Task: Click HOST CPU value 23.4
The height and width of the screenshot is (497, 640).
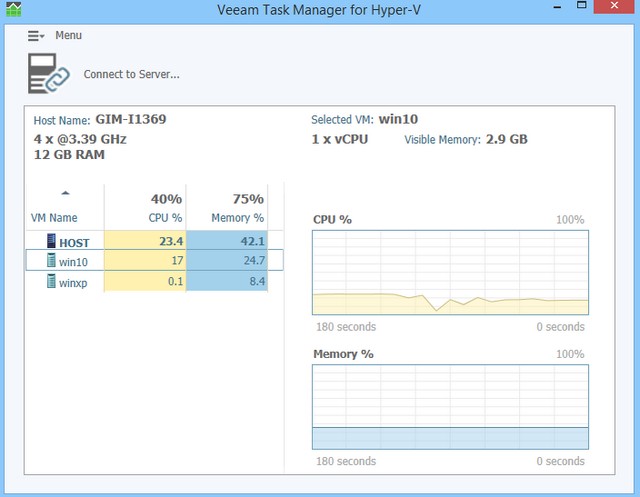Action: pos(171,241)
